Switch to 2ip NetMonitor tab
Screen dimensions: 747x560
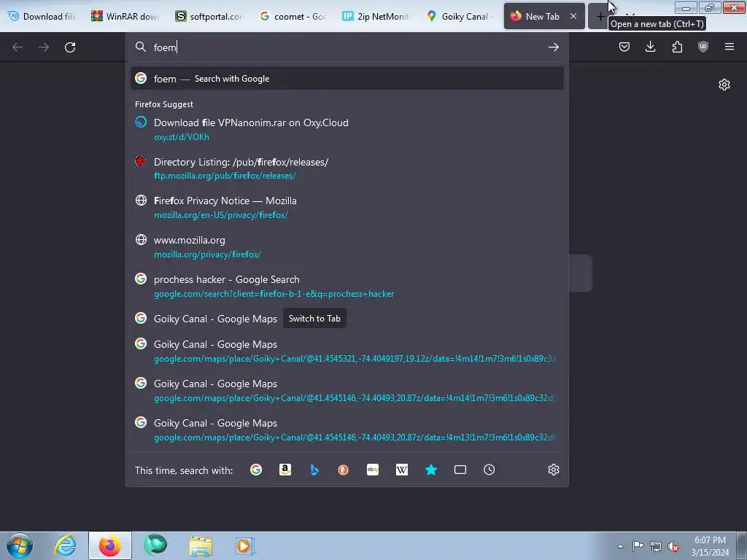(376, 16)
